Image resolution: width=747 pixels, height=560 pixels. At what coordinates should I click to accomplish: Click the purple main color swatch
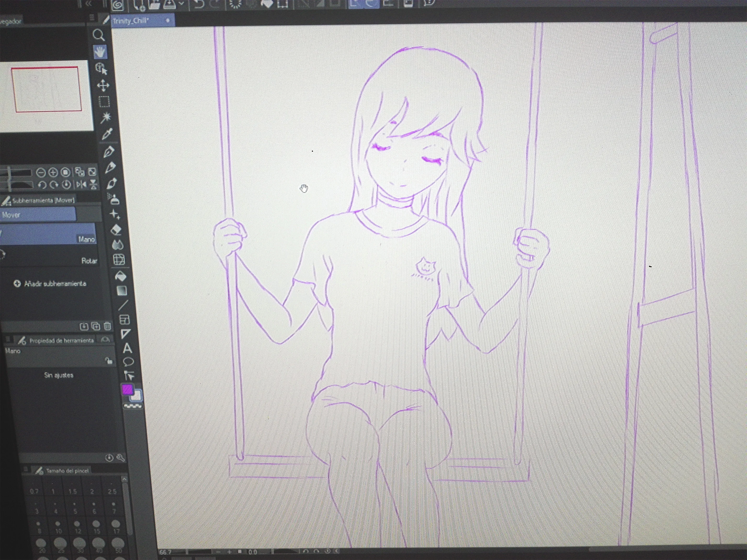click(x=127, y=390)
